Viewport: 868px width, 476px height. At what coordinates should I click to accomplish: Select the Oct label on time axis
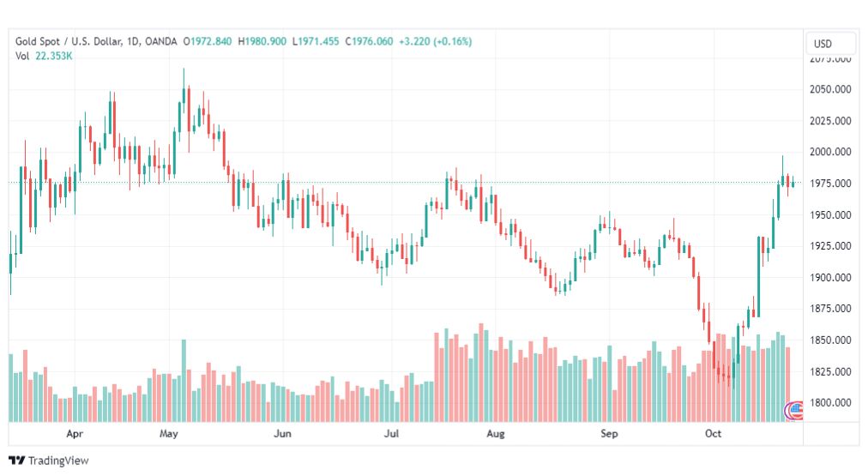(713, 433)
